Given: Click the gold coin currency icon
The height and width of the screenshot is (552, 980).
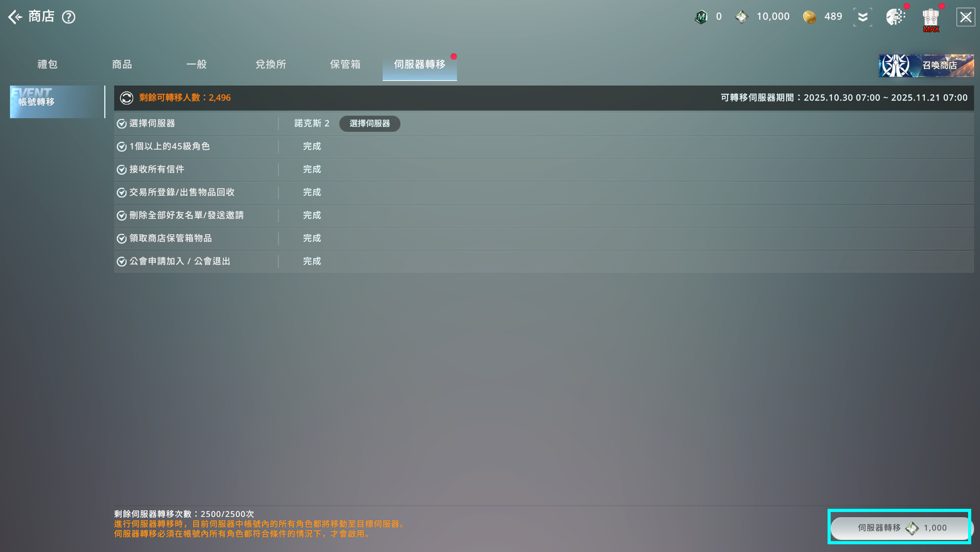Looking at the screenshot, I should [x=809, y=17].
